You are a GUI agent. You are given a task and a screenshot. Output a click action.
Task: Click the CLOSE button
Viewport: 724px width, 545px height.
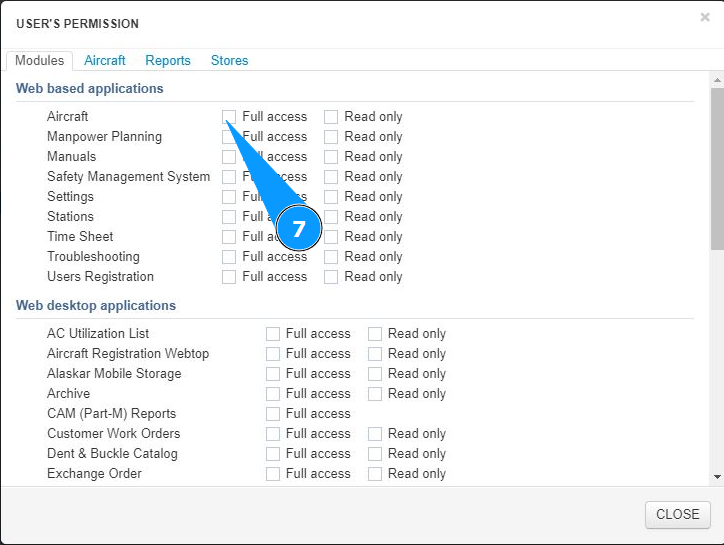coord(677,514)
